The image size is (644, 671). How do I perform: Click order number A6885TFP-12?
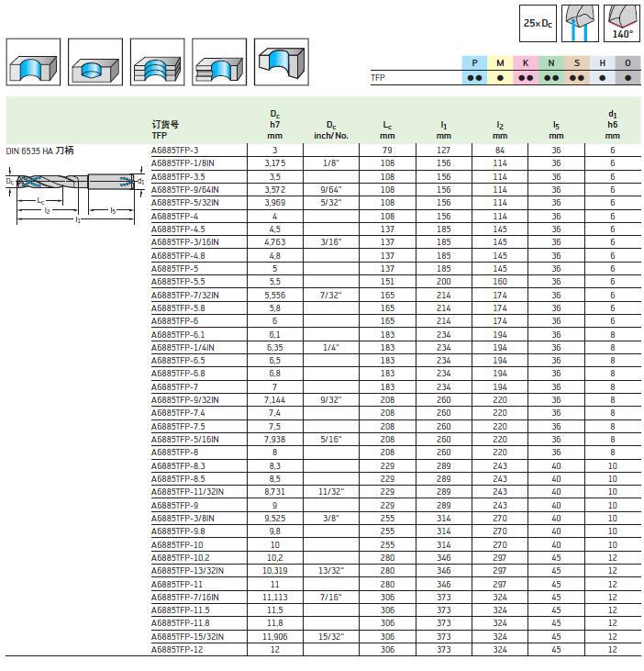click(x=177, y=650)
